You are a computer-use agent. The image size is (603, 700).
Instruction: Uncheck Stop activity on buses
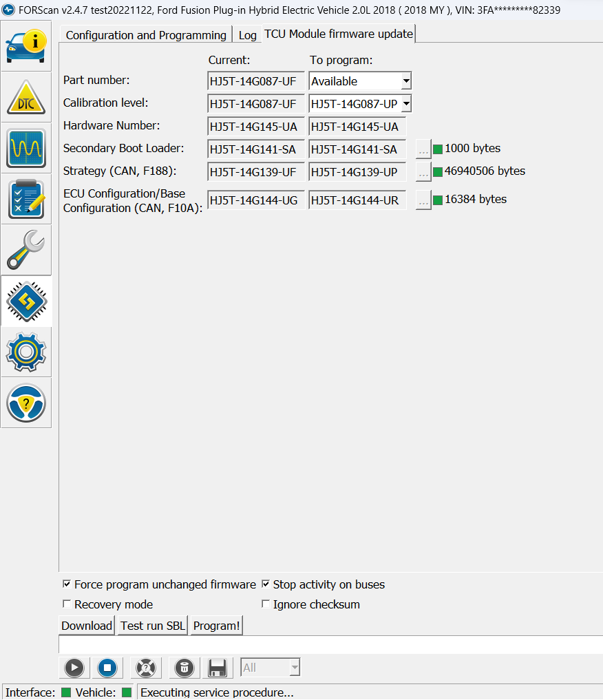pos(266,584)
